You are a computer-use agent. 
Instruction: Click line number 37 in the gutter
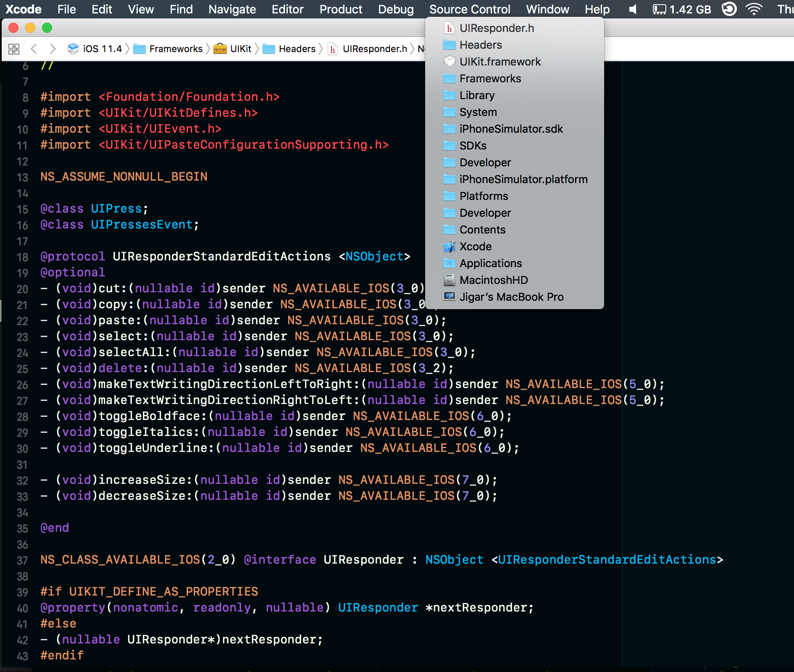[22, 560]
